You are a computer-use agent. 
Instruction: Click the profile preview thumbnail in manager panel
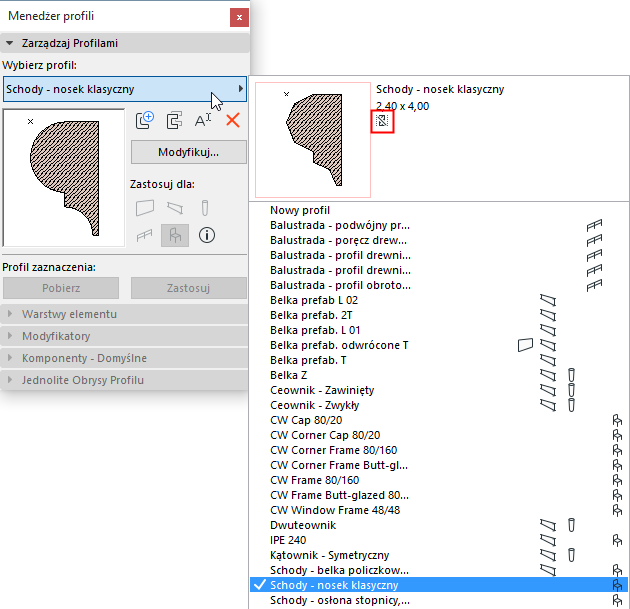63,178
